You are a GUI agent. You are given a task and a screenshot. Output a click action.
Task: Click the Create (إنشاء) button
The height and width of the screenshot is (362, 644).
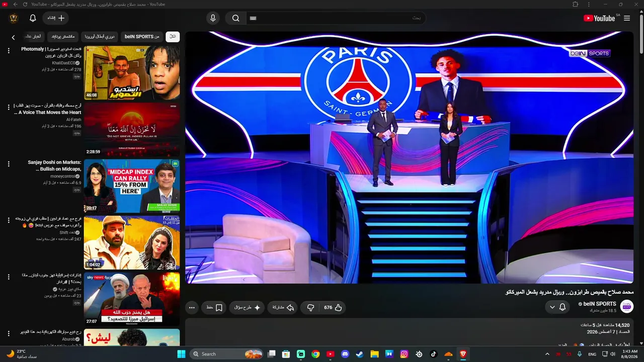tap(56, 18)
